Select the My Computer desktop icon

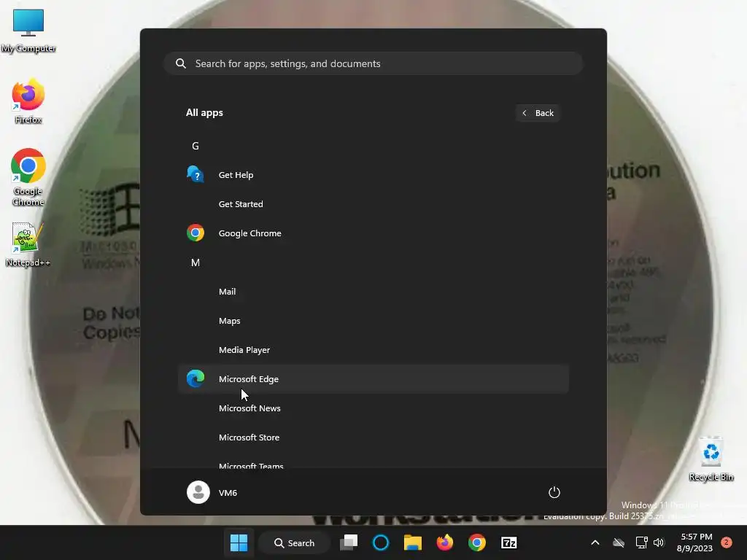(28, 31)
